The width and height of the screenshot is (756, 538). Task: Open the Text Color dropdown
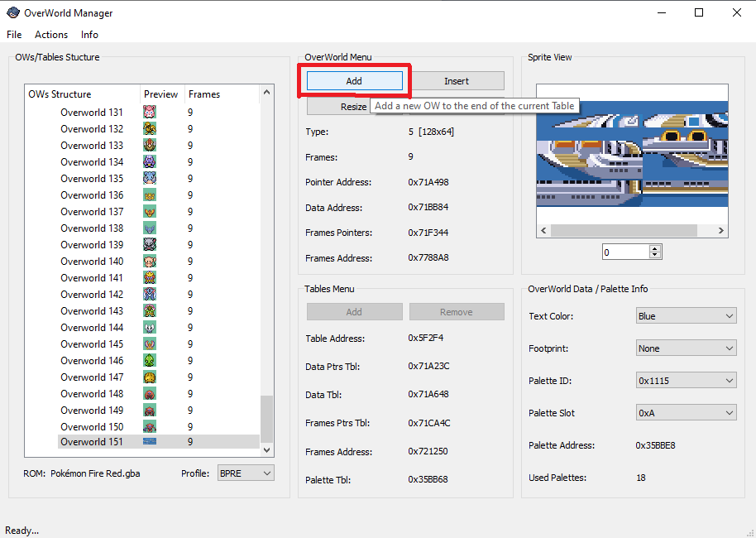pos(686,316)
